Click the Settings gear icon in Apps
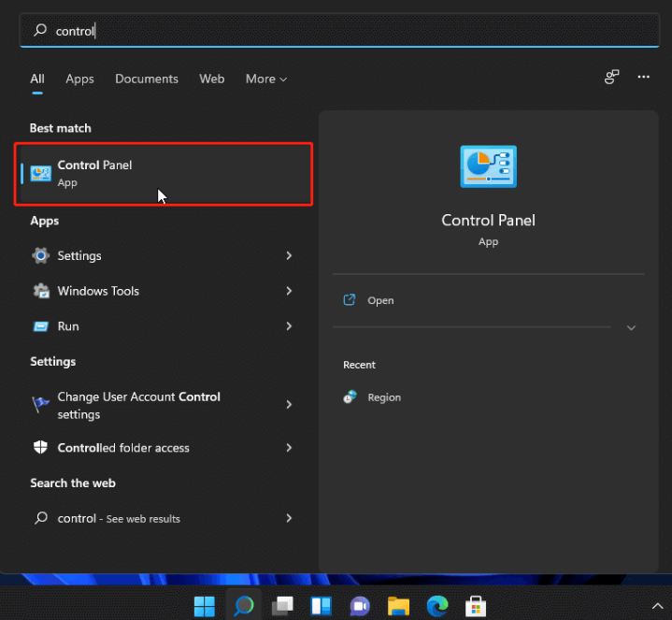Screen dimensions: 672x620 point(41,255)
